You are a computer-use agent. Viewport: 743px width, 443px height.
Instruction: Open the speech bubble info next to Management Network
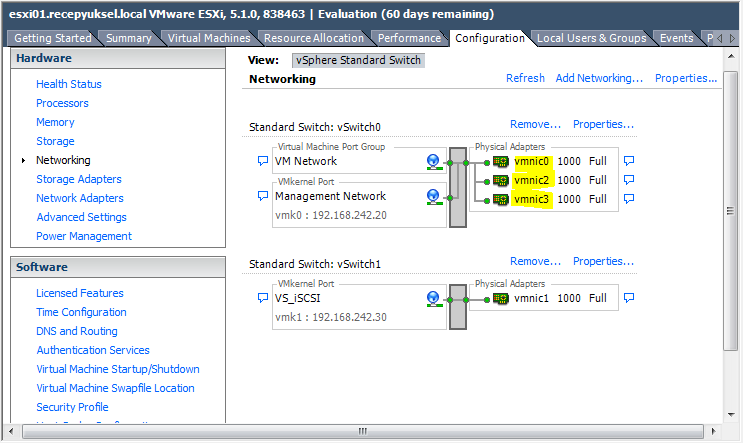[x=263, y=196]
